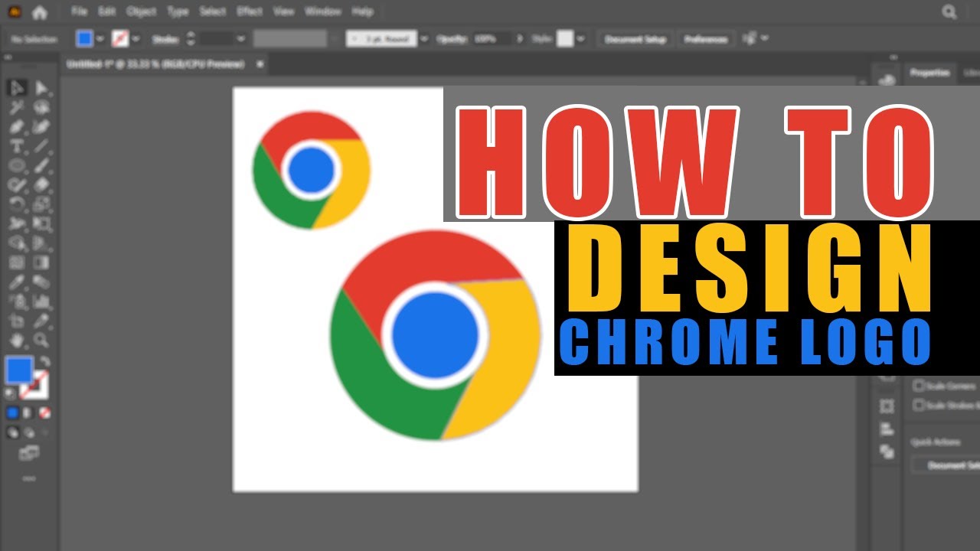The image size is (980, 551).
Task: Click Document Setup under Quick Actions
Action: [x=946, y=465]
